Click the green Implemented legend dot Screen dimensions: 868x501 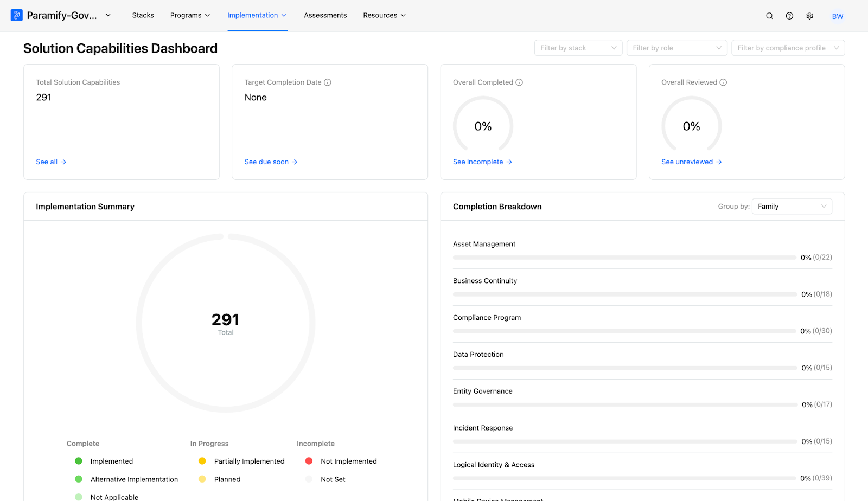click(x=79, y=461)
